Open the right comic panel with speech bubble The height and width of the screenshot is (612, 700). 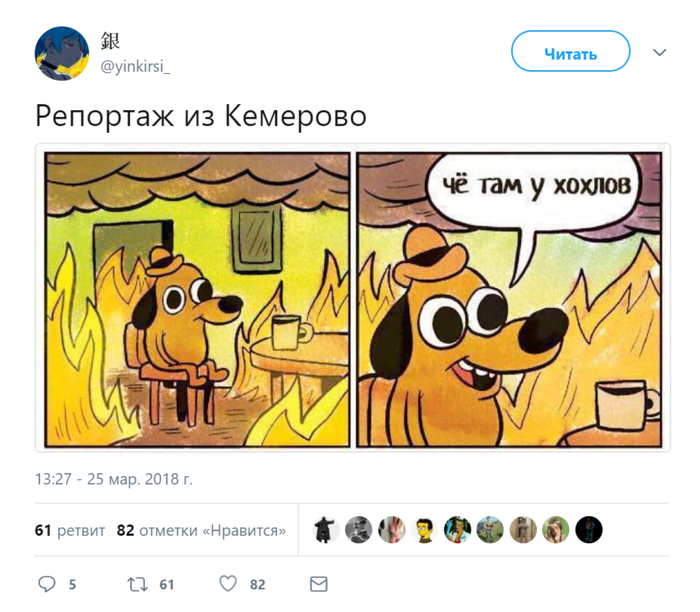point(509,300)
